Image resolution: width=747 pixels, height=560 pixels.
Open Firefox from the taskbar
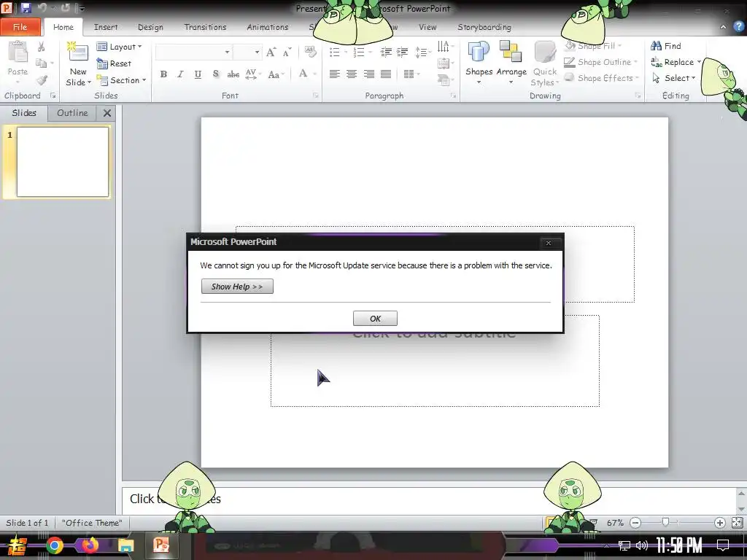click(90, 545)
